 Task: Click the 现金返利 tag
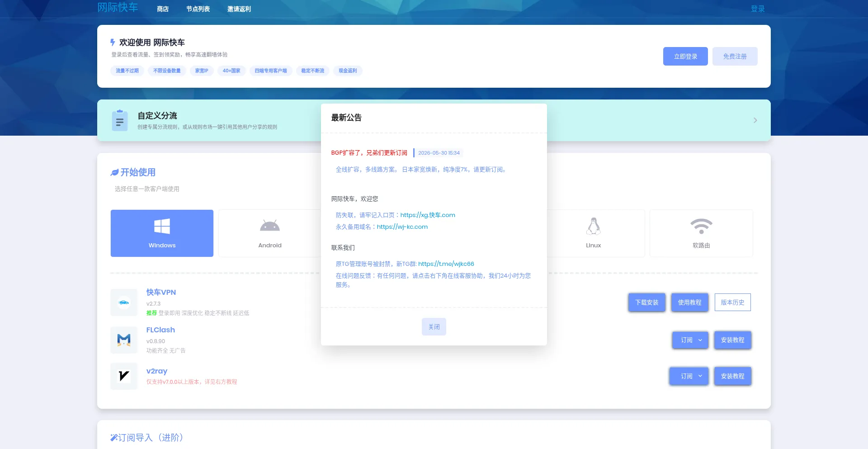348,71
